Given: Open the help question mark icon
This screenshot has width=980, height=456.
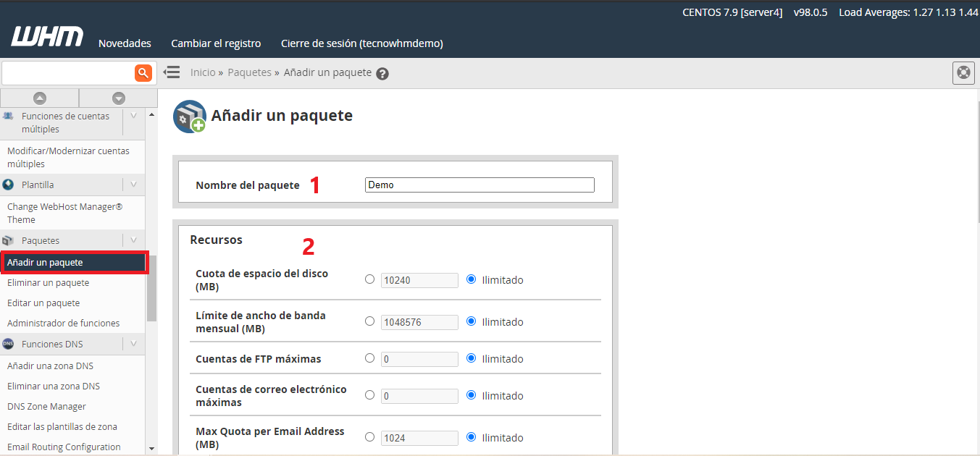Looking at the screenshot, I should tap(382, 74).
